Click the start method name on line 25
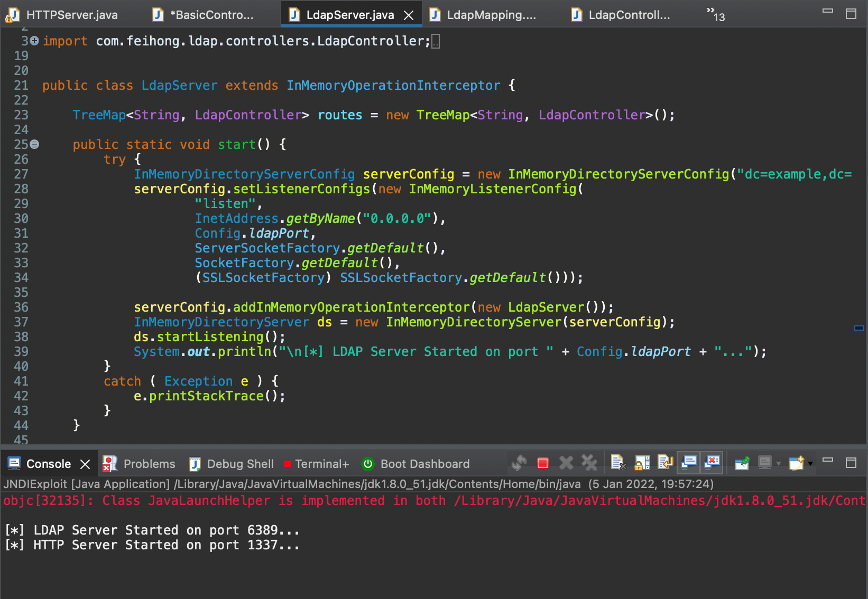 tap(237, 145)
